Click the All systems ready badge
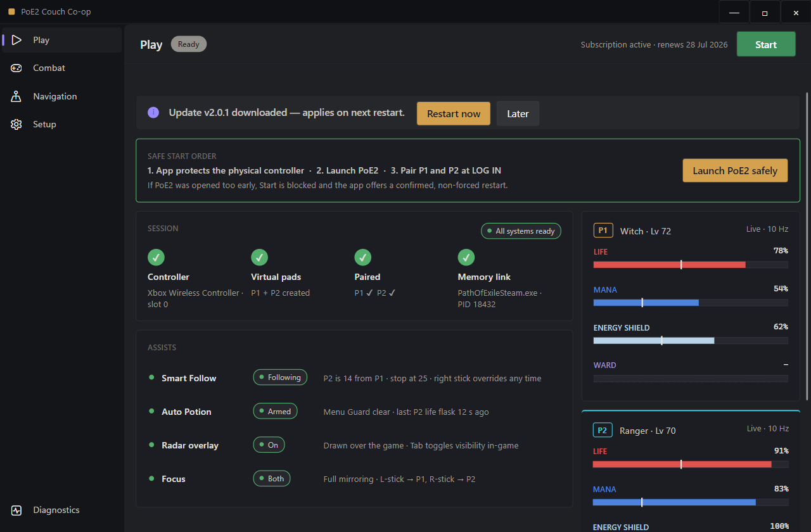This screenshot has width=811, height=532. tap(521, 231)
